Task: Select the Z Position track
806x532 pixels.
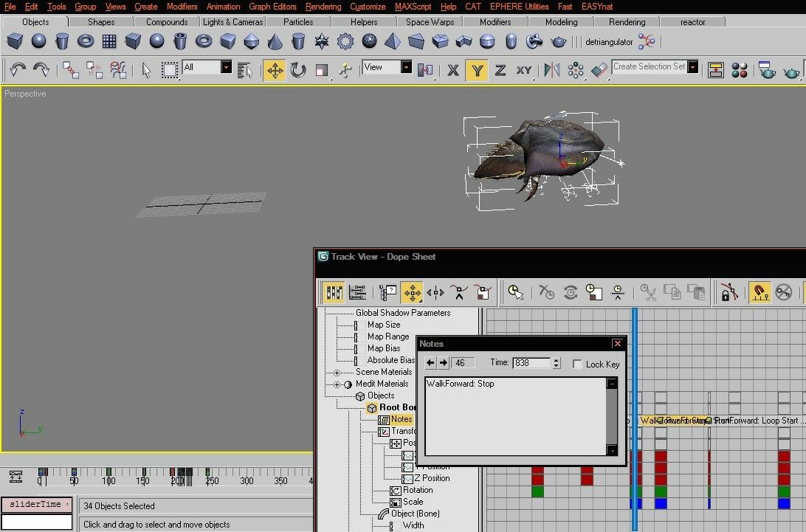Action: click(x=432, y=478)
